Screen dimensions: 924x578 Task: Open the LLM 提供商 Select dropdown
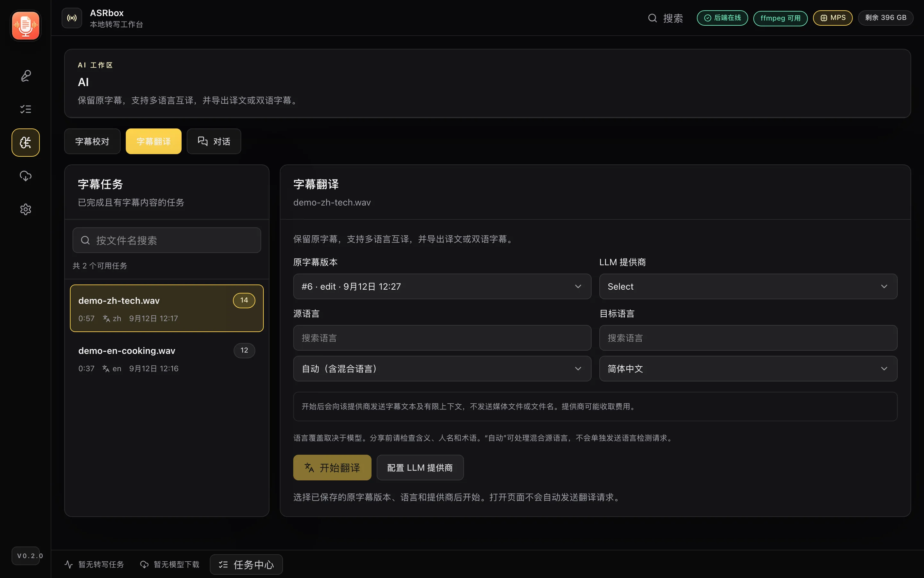tap(748, 286)
